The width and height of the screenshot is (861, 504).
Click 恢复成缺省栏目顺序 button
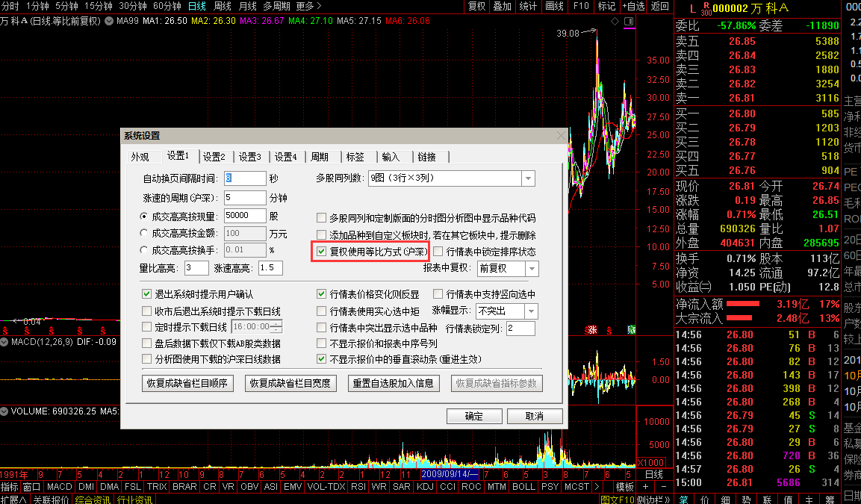(187, 383)
